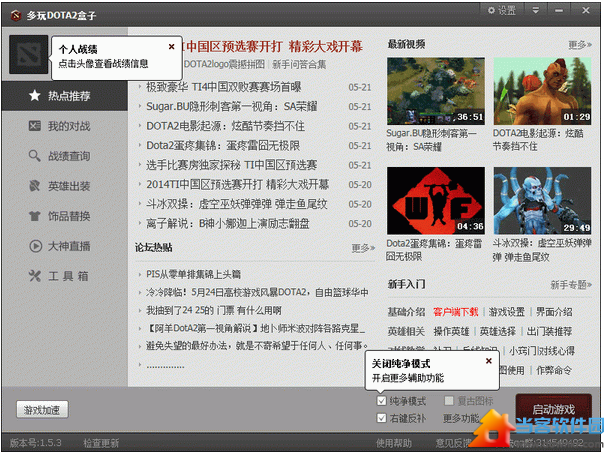
Task: Open the 我的对战 tab
Action: pos(65,126)
